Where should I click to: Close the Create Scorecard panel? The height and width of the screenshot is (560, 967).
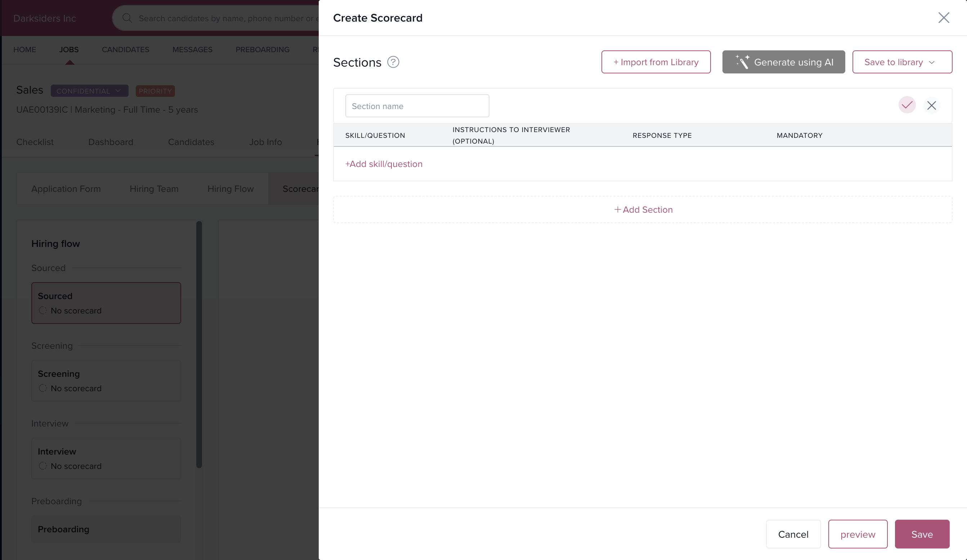point(944,18)
